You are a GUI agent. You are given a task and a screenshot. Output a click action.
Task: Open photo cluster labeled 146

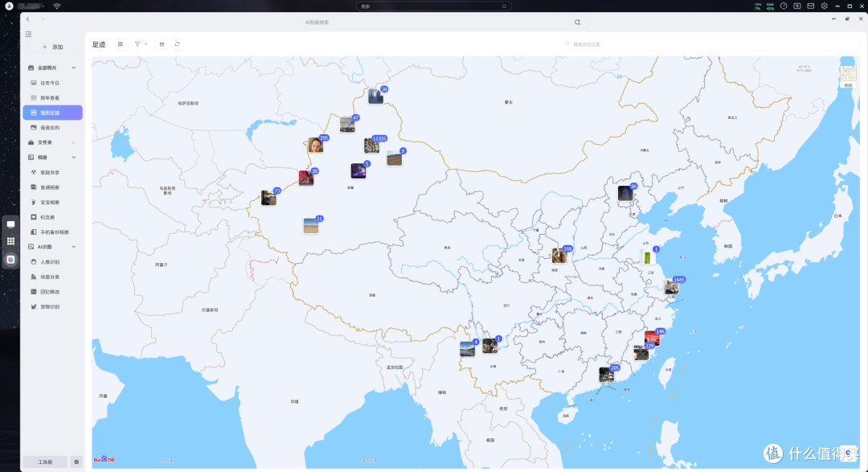tap(653, 338)
